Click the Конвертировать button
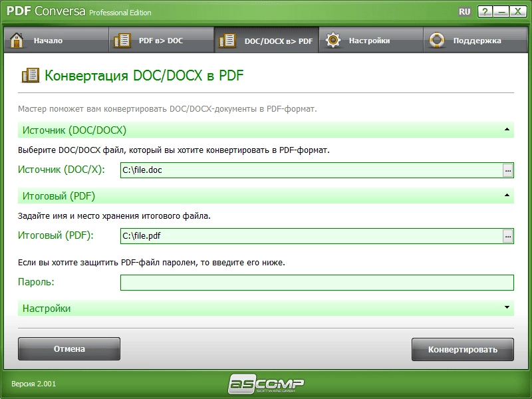The width and height of the screenshot is (532, 399). (463, 349)
